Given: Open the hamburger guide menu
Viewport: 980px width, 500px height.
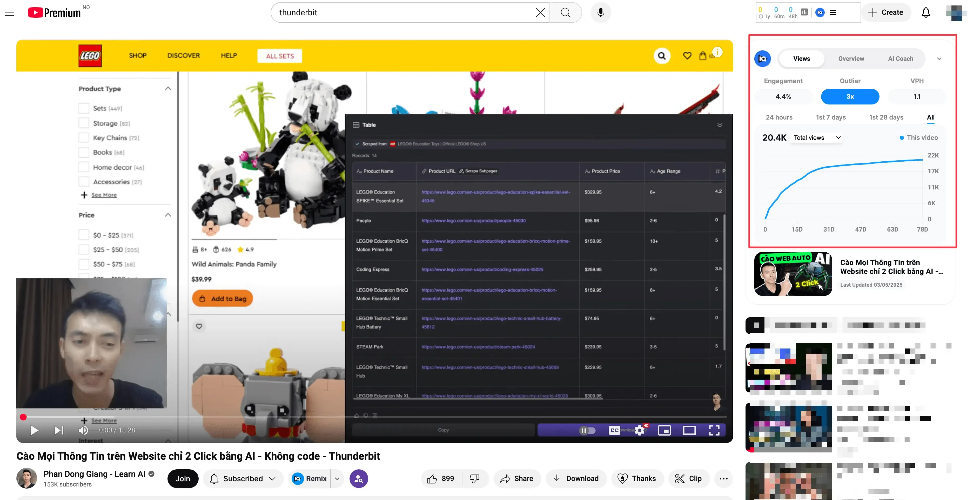Looking at the screenshot, I should [9, 12].
